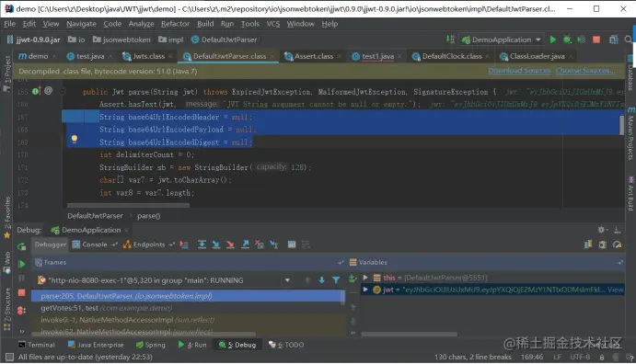Viewport: 636px width, 364px height.
Task: Open the Endpoints tab in Debug panel
Action: point(148,245)
